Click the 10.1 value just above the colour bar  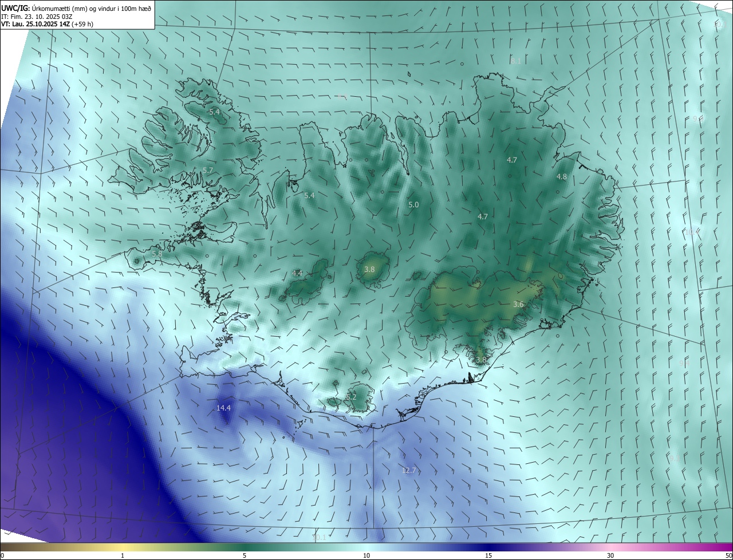(319, 537)
